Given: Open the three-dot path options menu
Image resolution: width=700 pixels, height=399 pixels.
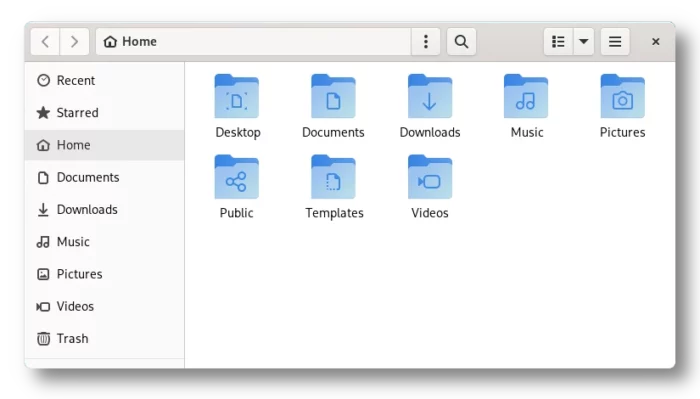Looking at the screenshot, I should coord(425,42).
